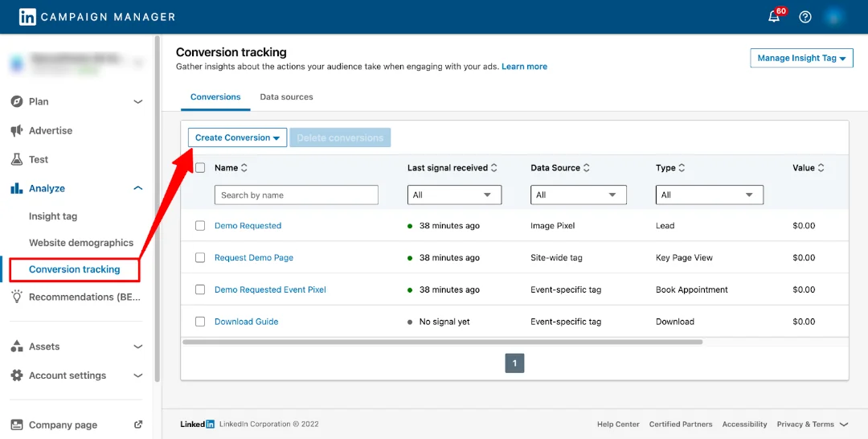Click the 'No signal yet' status text

444,322
